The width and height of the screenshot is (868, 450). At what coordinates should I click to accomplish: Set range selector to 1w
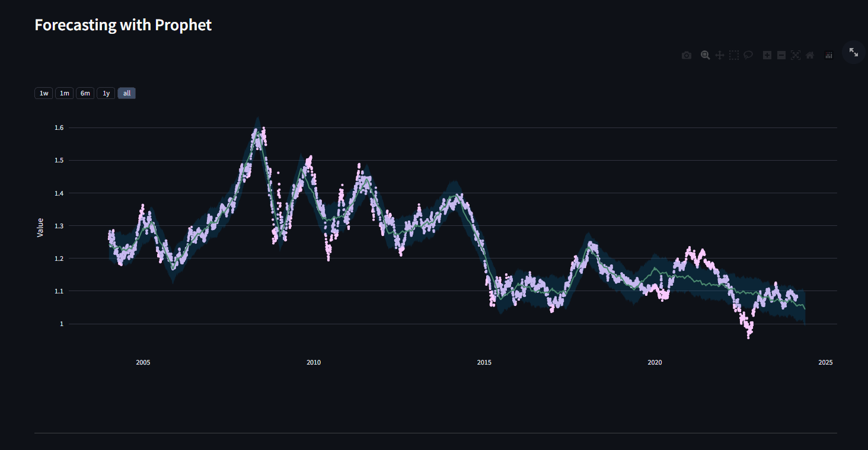point(44,93)
